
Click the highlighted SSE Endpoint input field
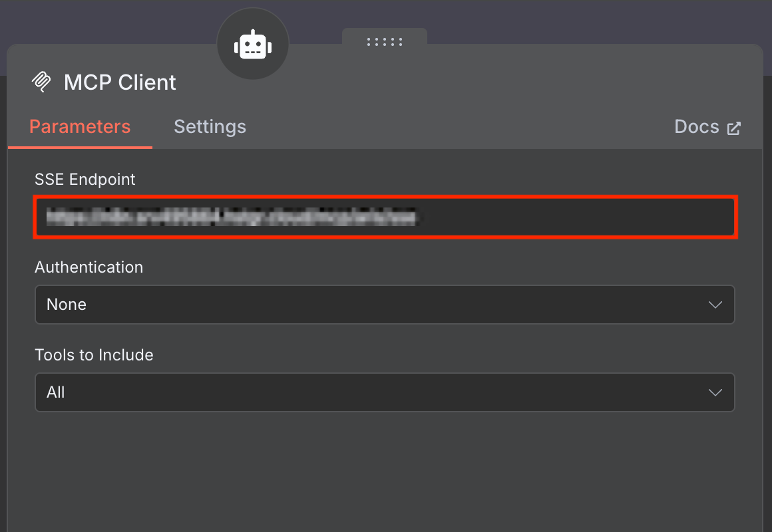point(385,217)
